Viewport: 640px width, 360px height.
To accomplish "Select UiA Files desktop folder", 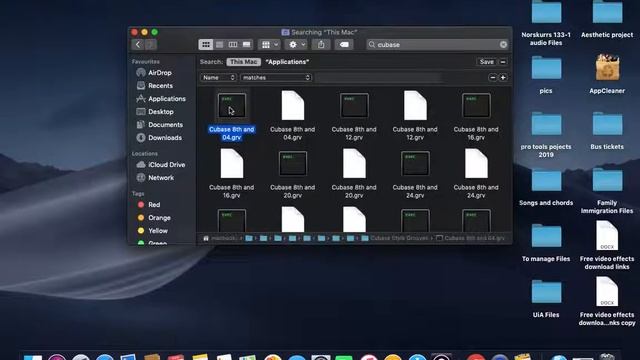I will click(x=546, y=292).
